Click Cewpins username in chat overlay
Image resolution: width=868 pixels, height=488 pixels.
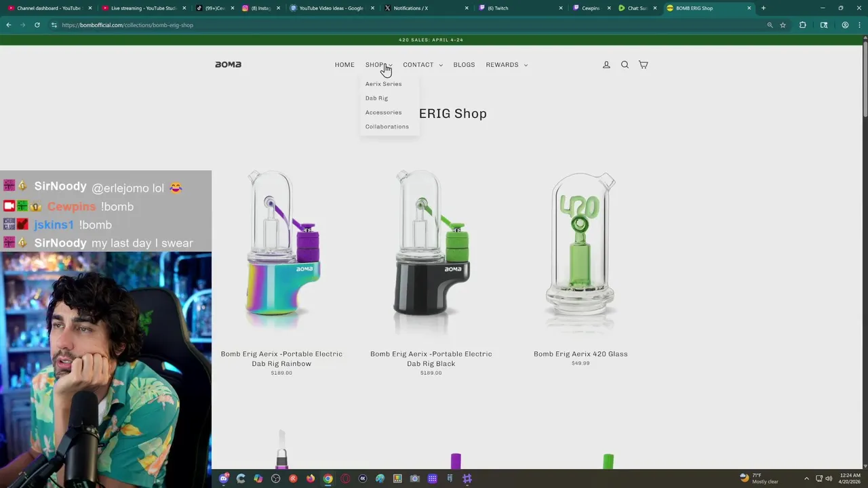pos(71,207)
